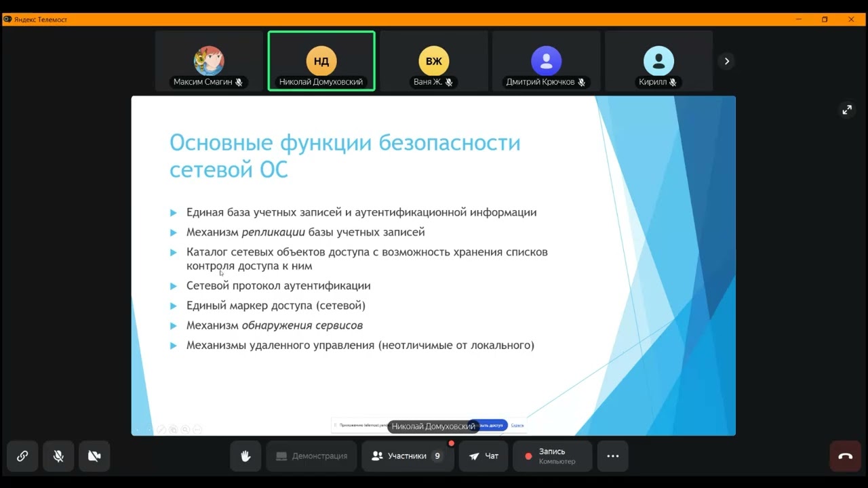Turn on the camera in the bottom toolbar
Screen dimensions: 868x488
click(x=94, y=456)
